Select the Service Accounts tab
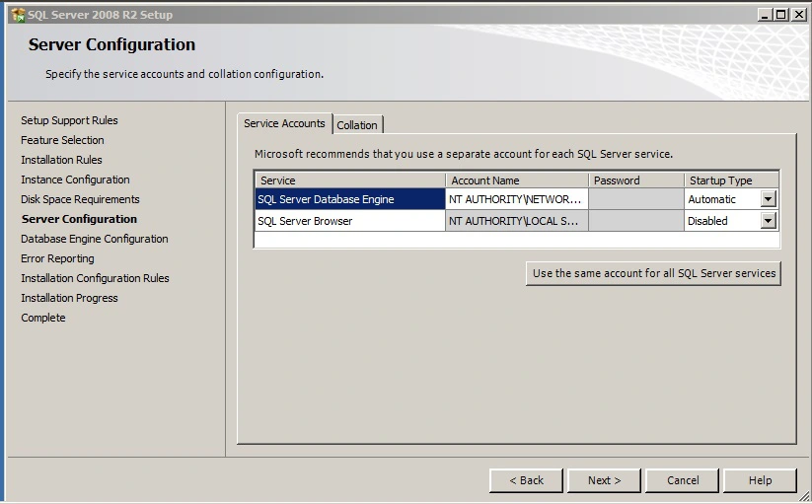 (x=284, y=123)
